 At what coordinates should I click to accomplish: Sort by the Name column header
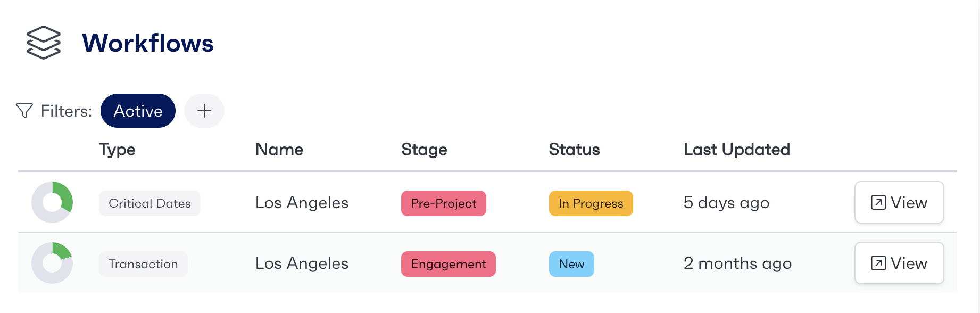click(x=279, y=150)
